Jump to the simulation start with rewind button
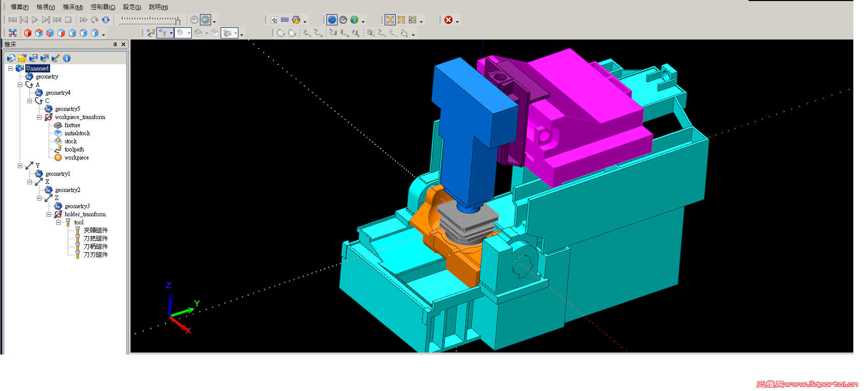 pos(13,20)
